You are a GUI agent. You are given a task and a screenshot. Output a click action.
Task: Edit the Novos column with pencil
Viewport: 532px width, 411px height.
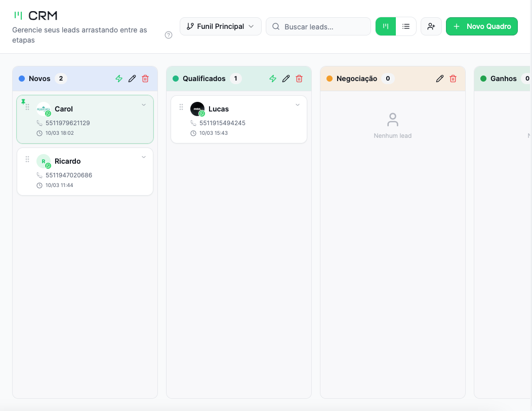pos(132,79)
